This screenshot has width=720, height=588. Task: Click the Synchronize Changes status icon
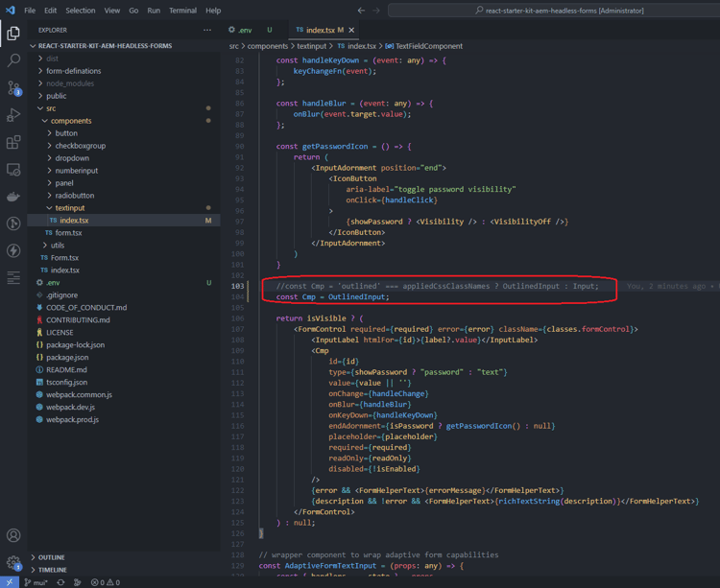60,582
